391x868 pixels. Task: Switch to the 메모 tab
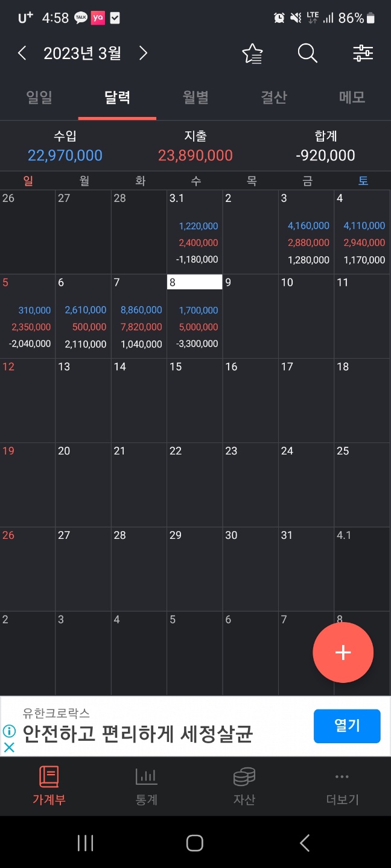click(x=352, y=98)
